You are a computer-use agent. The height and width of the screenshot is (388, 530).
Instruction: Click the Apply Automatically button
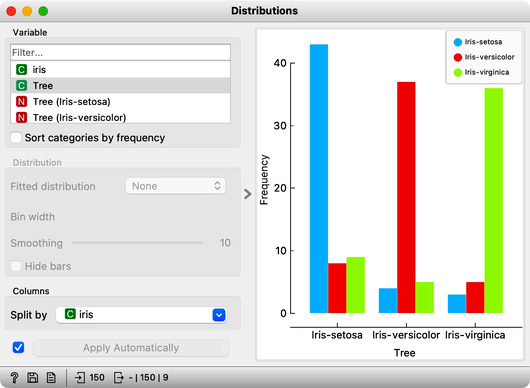(131, 348)
